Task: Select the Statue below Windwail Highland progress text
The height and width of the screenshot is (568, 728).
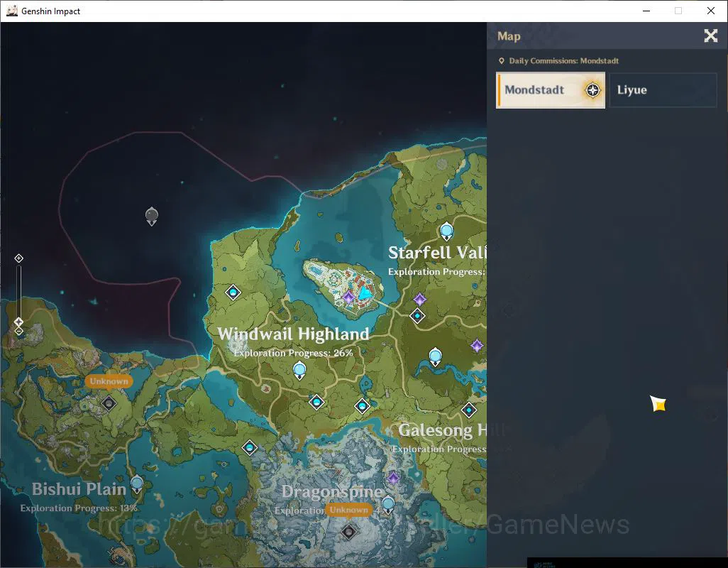Action: [299, 370]
